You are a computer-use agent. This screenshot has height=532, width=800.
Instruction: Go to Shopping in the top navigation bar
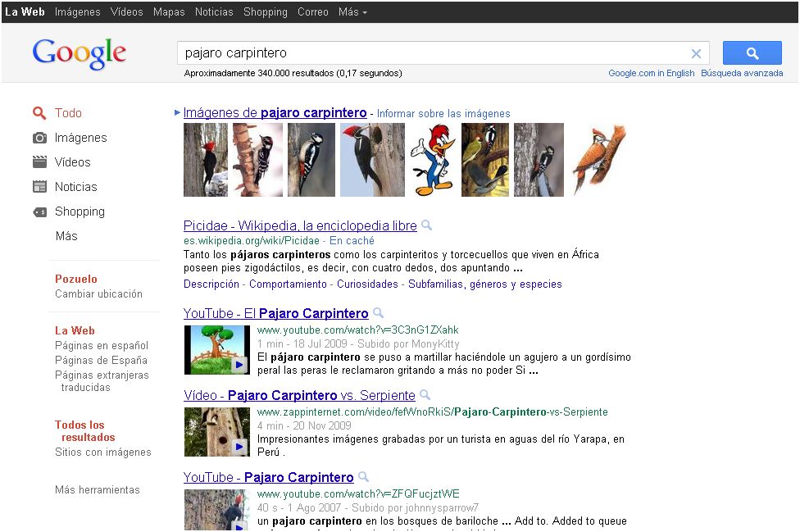(266, 11)
